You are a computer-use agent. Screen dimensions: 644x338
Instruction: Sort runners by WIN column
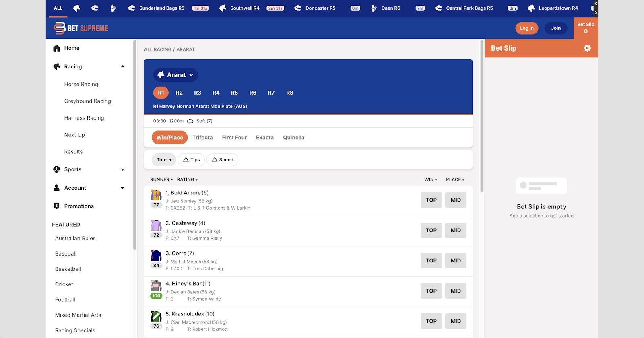pos(430,180)
